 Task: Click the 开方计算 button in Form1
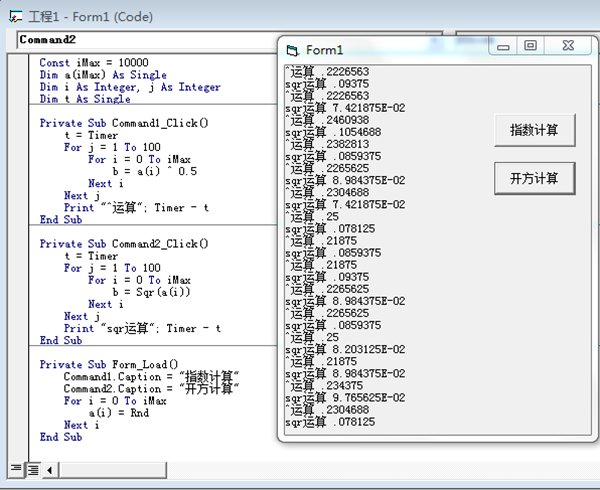pos(535,178)
